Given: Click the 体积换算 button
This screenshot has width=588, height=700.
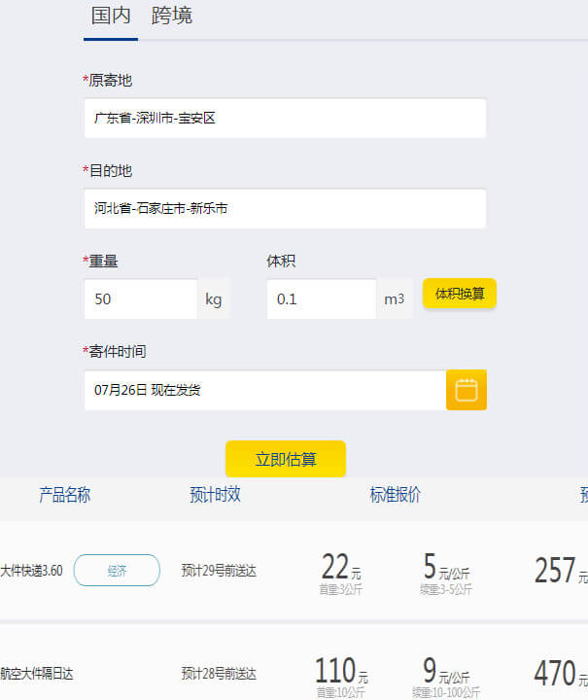Looking at the screenshot, I should click(x=460, y=294).
